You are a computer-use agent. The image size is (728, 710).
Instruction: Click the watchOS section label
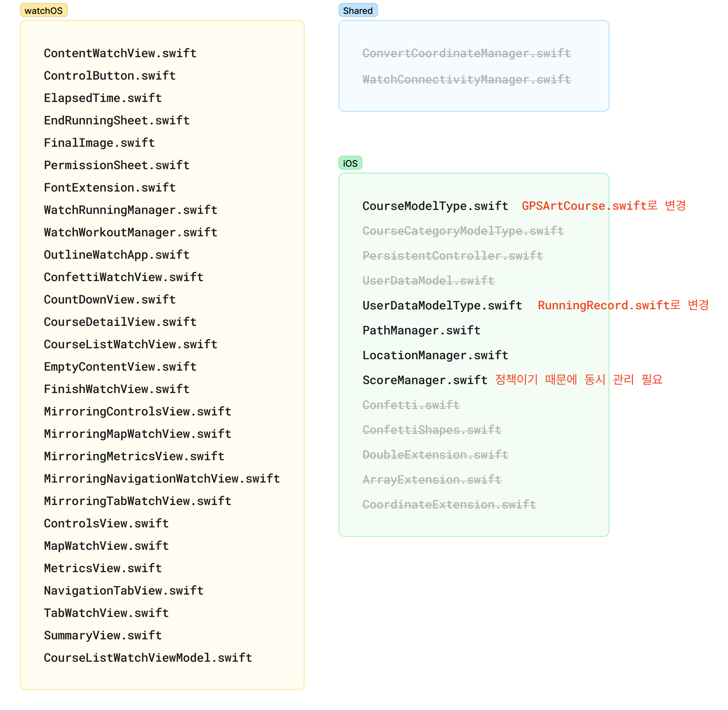click(x=44, y=10)
